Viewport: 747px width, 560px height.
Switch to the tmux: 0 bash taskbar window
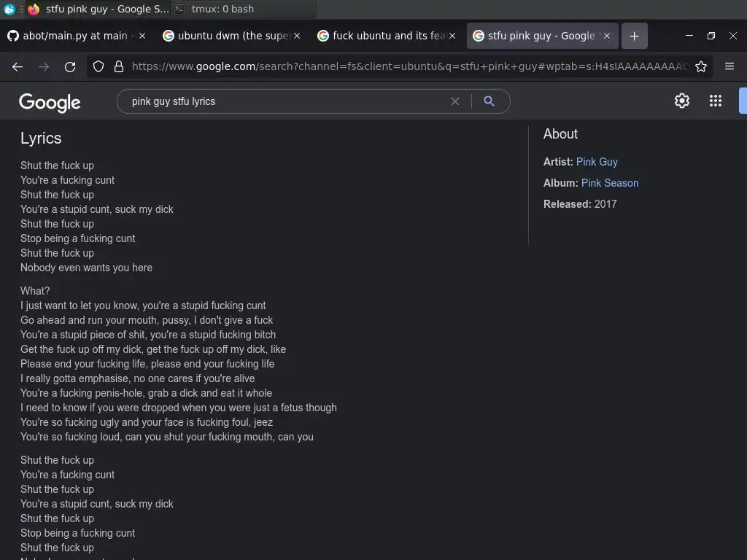point(244,9)
